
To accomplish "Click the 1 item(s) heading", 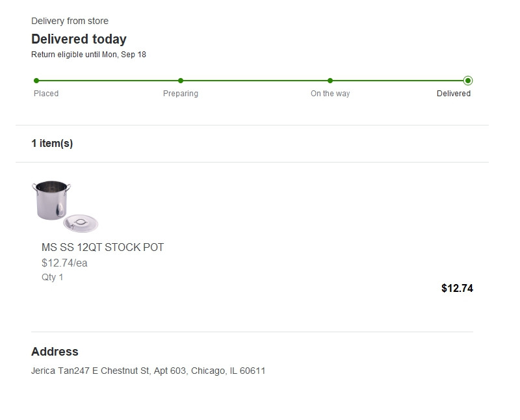I will [x=52, y=143].
